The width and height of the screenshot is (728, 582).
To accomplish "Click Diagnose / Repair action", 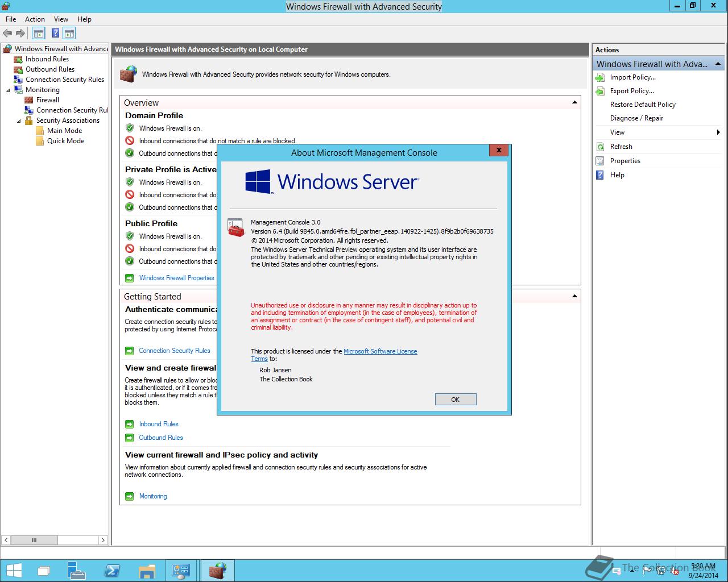I will pyautogui.click(x=636, y=118).
